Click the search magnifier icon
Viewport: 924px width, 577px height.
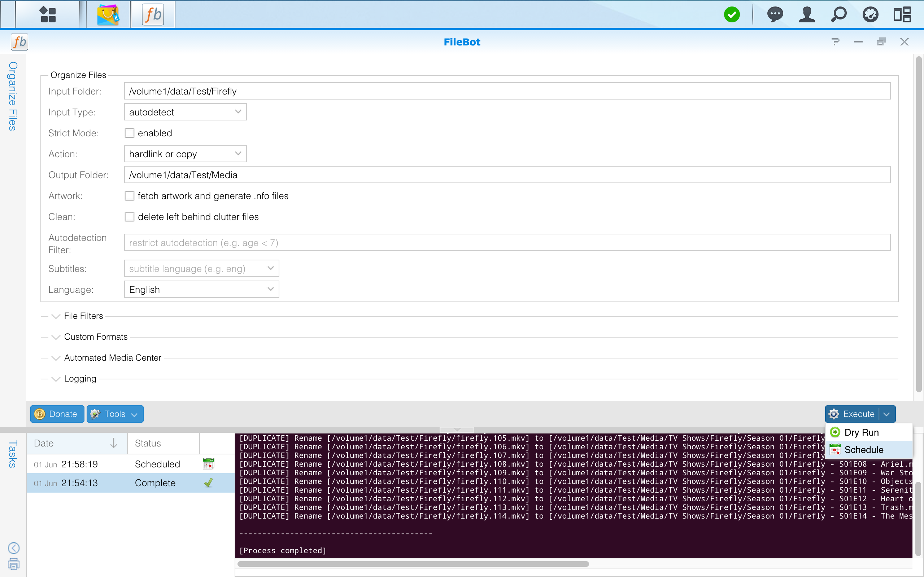[x=838, y=14]
